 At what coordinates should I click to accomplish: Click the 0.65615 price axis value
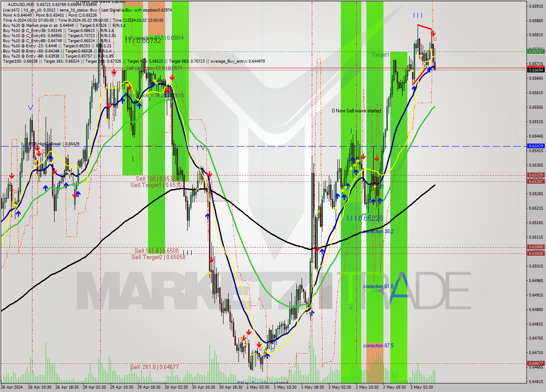[536, 92]
